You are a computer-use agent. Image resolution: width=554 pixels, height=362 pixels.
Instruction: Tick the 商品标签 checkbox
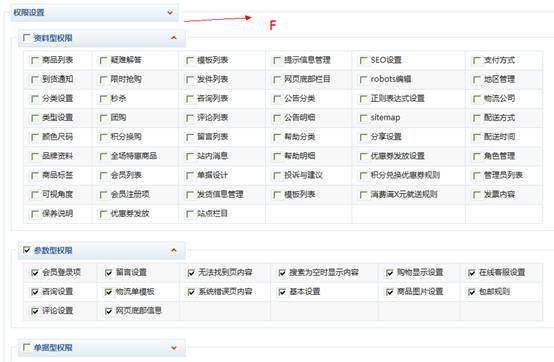click(x=35, y=176)
